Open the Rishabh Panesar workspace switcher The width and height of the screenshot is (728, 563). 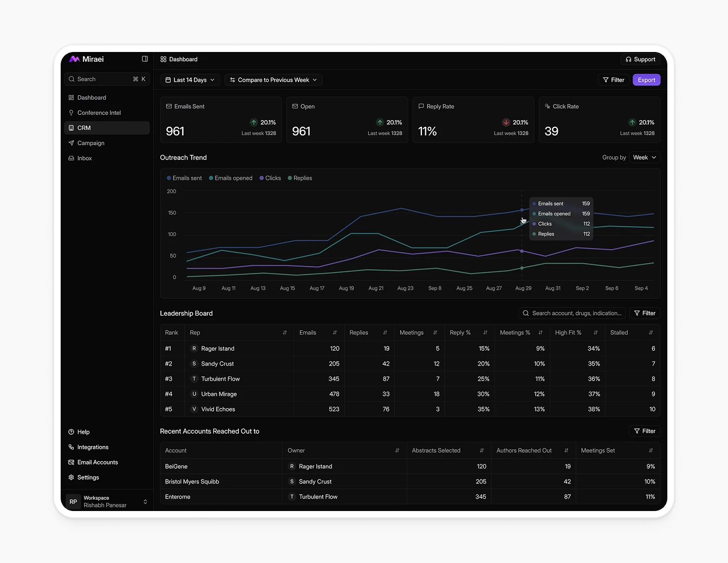(x=107, y=502)
